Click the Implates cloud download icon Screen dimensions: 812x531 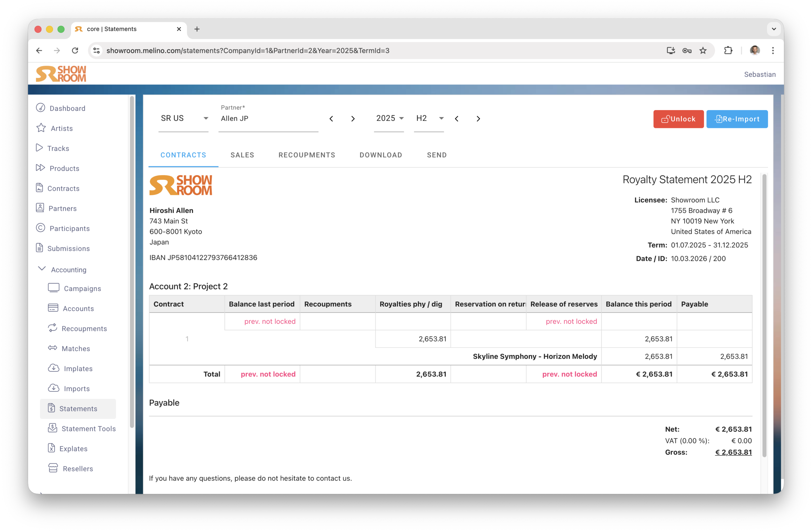click(54, 368)
